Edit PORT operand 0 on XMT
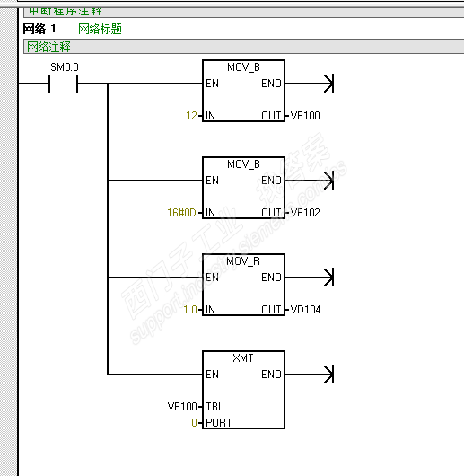 (x=194, y=423)
